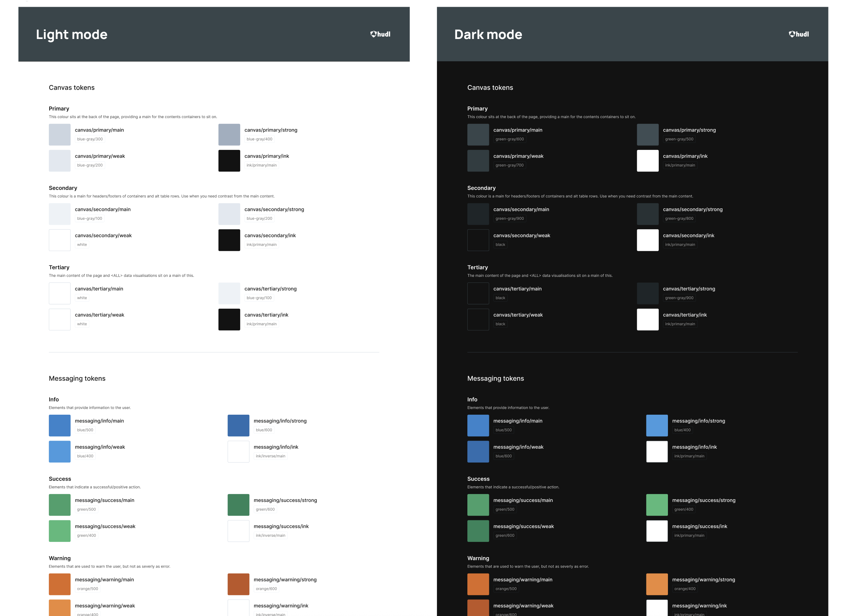Click 'blue/500' tag in Light mode
The image size is (849, 616).
(85, 430)
